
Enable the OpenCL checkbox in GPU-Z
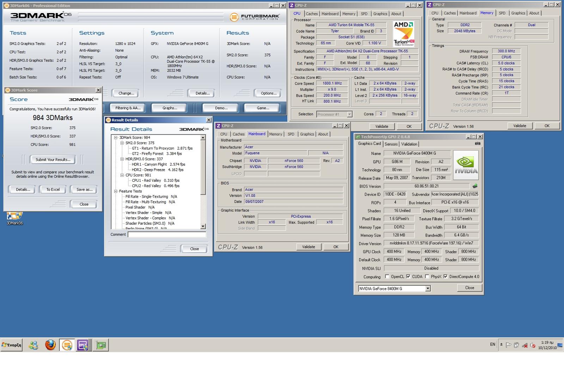[387, 276]
